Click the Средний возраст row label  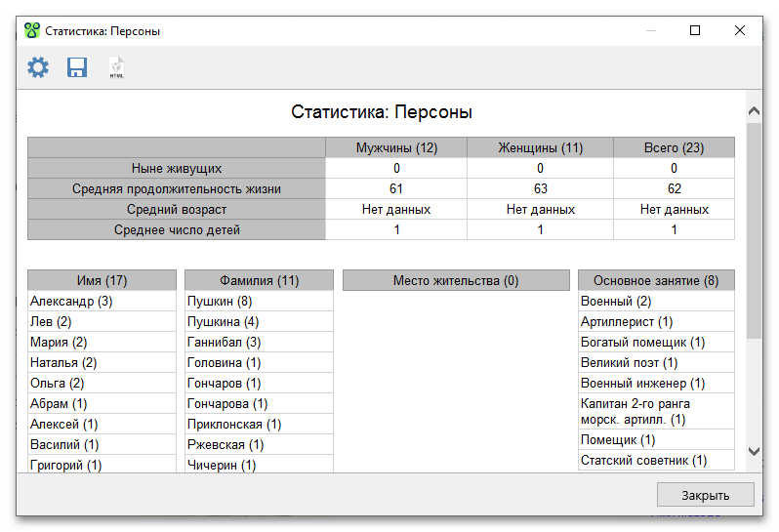click(x=177, y=210)
